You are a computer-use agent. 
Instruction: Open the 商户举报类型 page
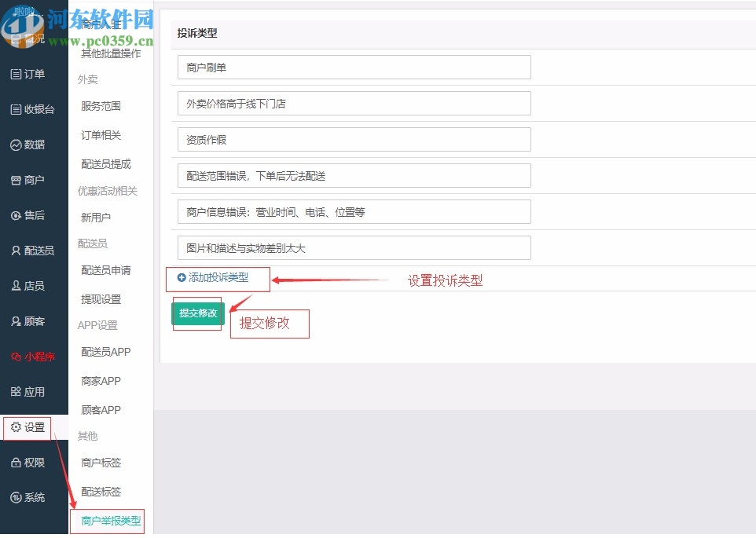tap(108, 521)
